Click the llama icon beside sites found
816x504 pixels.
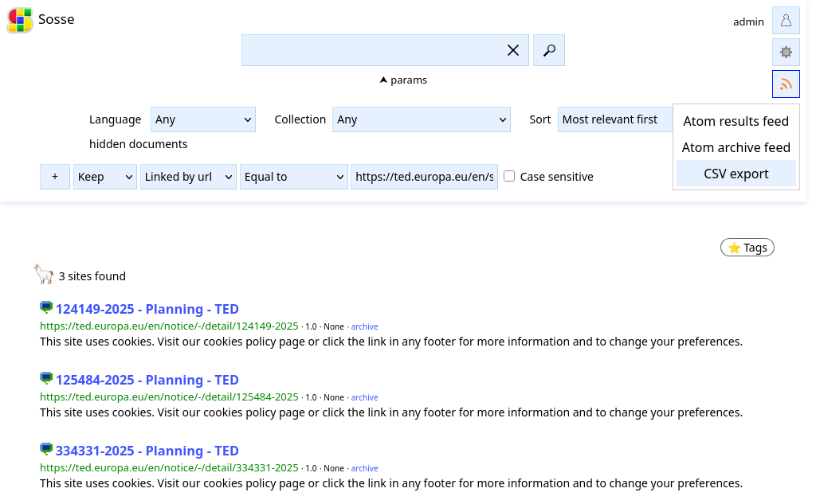click(x=44, y=274)
